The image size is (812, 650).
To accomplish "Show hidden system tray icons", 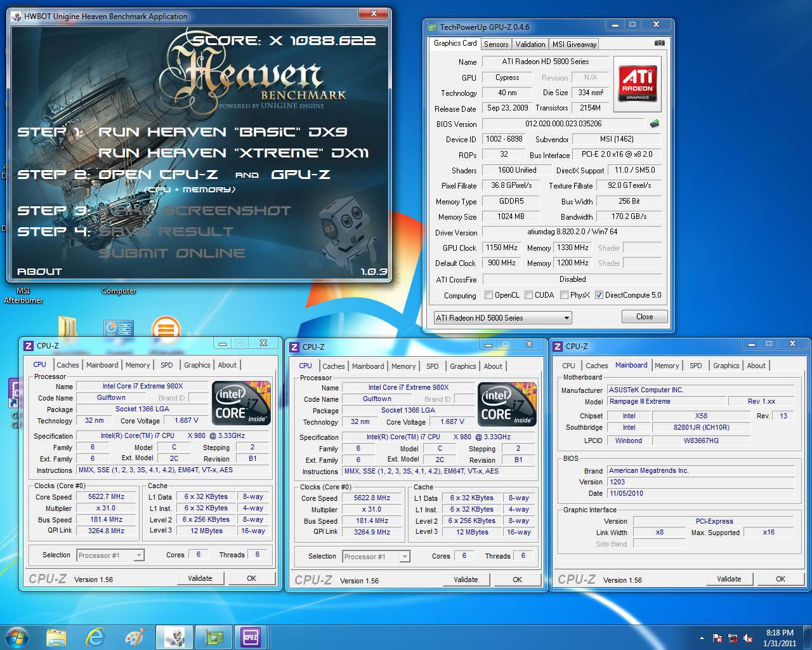I will click(702, 638).
